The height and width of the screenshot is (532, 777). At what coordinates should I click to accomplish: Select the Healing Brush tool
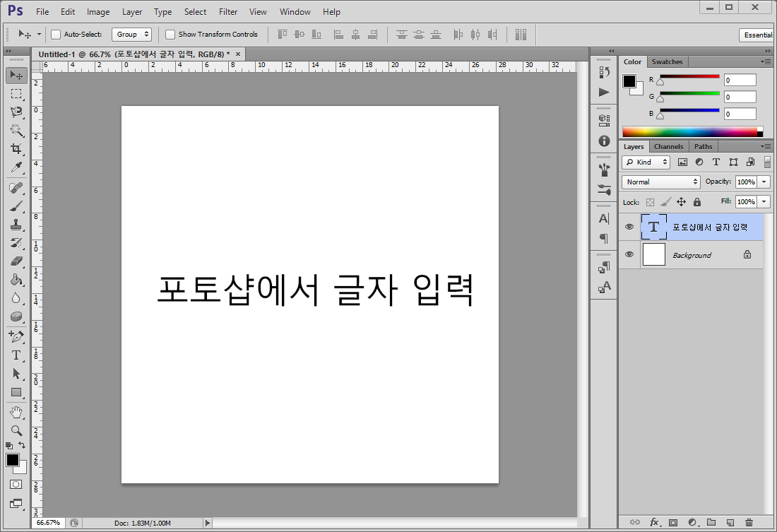pyautogui.click(x=16, y=188)
